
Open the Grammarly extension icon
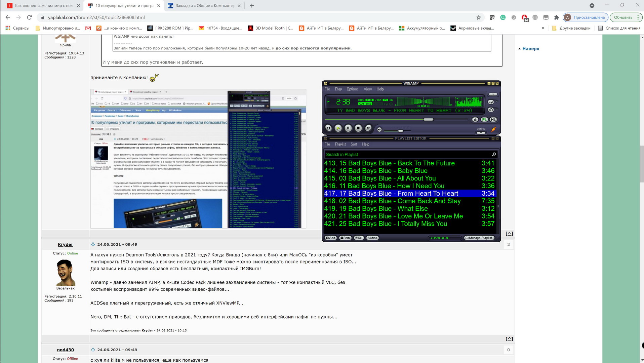click(x=503, y=17)
